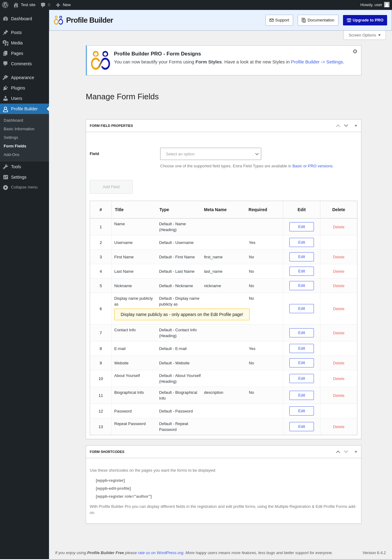Go to Basic Information submenu

point(19,129)
